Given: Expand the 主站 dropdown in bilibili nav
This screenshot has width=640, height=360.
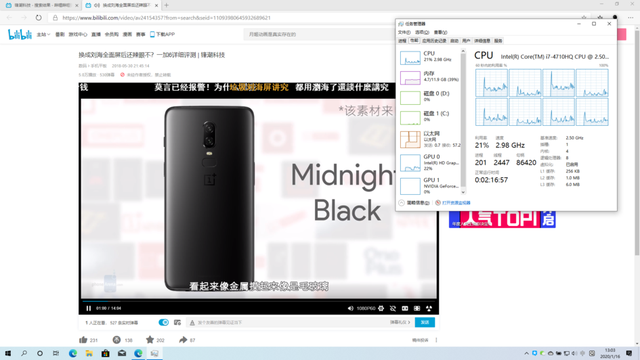Looking at the screenshot, I should 43,34.
